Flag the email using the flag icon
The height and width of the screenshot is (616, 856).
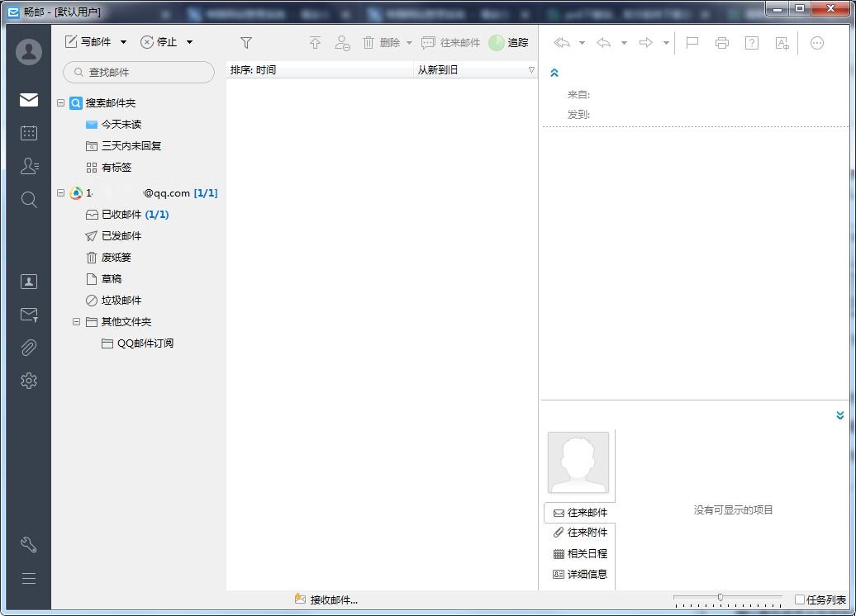click(692, 43)
